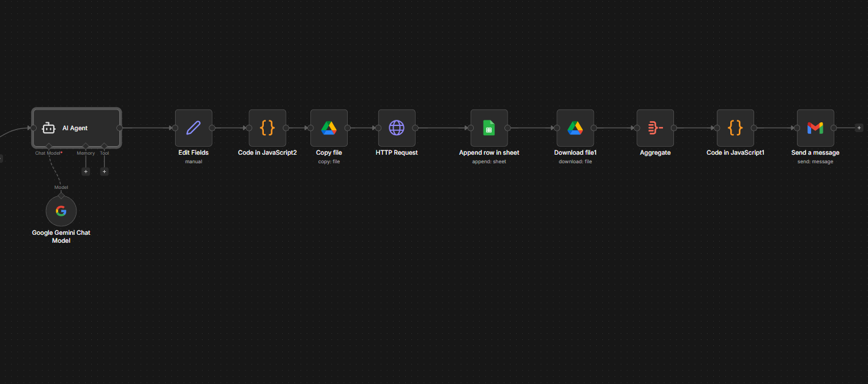
Task: Open the Code in JavaScript2 node
Action: pos(267,128)
